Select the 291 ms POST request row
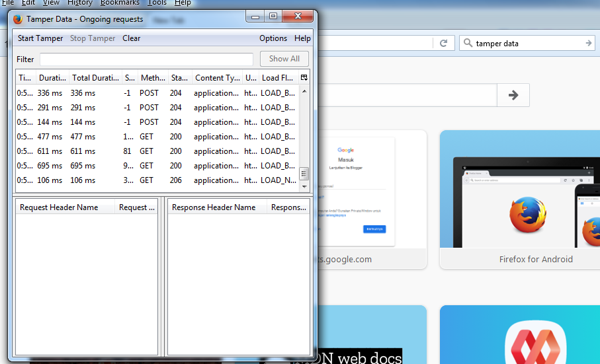Screen dimensions: 600x364 tap(157, 107)
